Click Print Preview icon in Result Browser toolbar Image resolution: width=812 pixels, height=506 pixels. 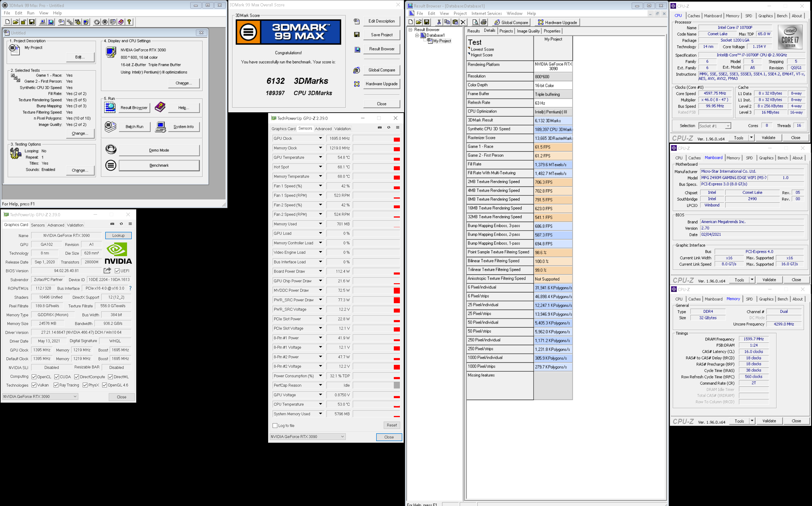tap(475, 23)
